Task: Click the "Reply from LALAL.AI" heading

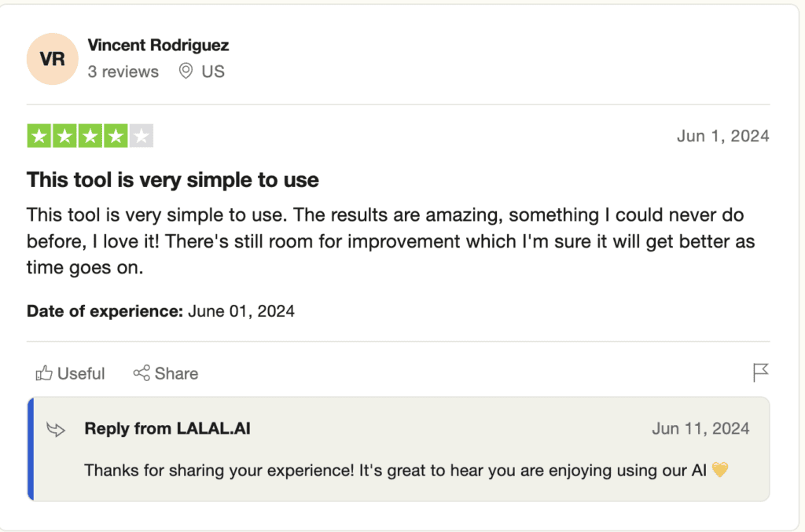Action: (167, 429)
